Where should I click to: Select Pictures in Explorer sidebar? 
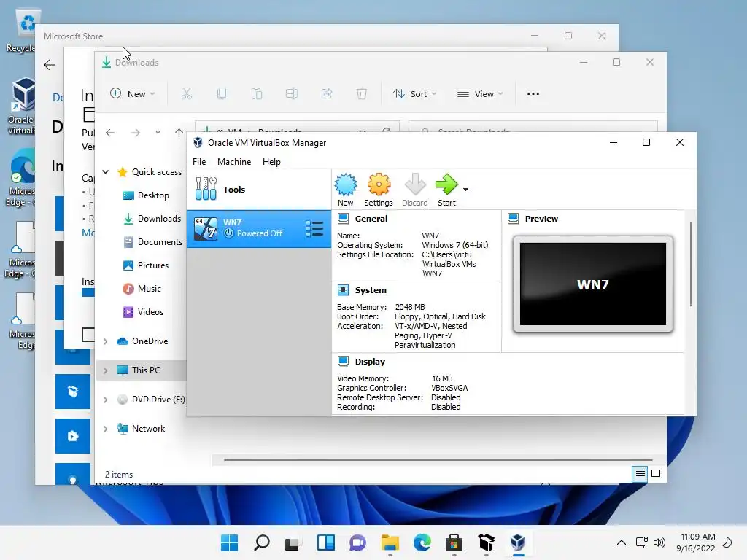145,265
